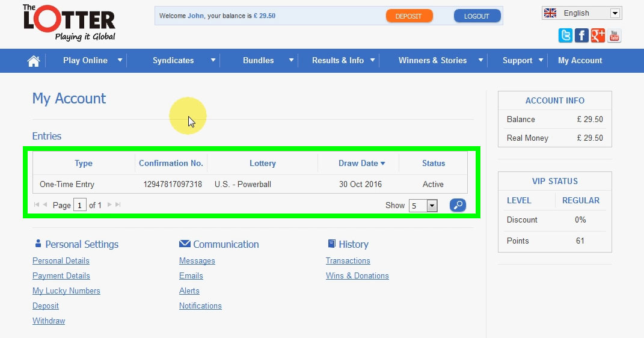Click TheLotter logo
This screenshot has height=338, width=644.
point(69,23)
